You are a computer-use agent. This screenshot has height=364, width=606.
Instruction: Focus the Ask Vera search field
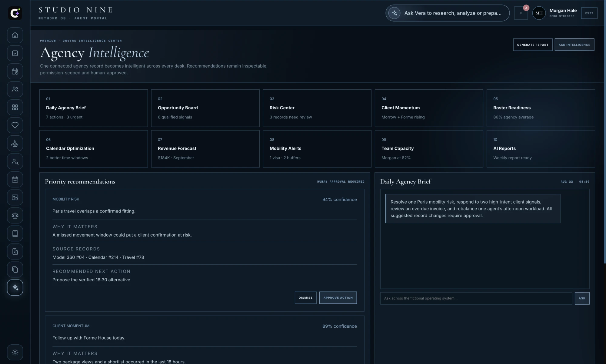pyautogui.click(x=448, y=13)
